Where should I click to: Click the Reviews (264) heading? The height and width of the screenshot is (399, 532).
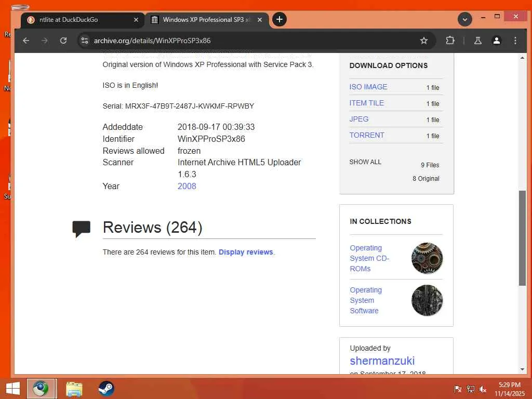point(152,228)
